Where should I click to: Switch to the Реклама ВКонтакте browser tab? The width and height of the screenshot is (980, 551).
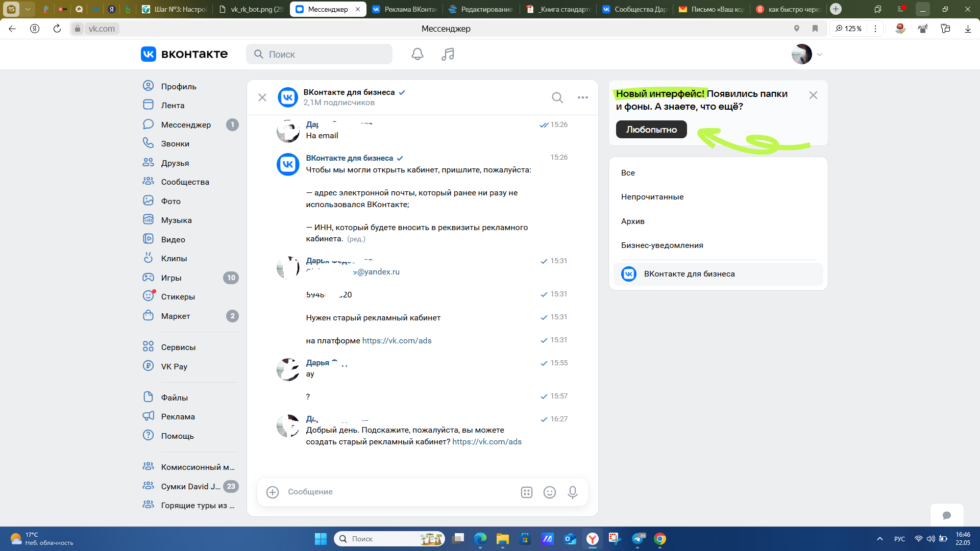point(405,9)
